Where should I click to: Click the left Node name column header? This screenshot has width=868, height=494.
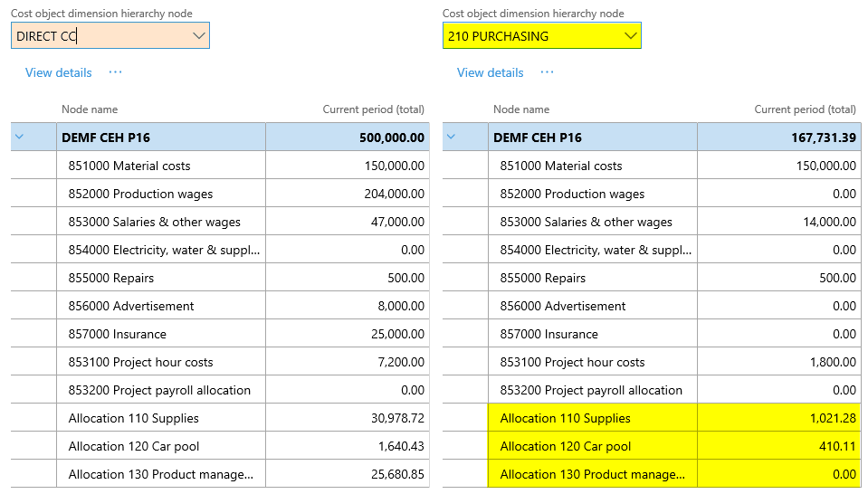pyautogui.click(x=90, y=109)
